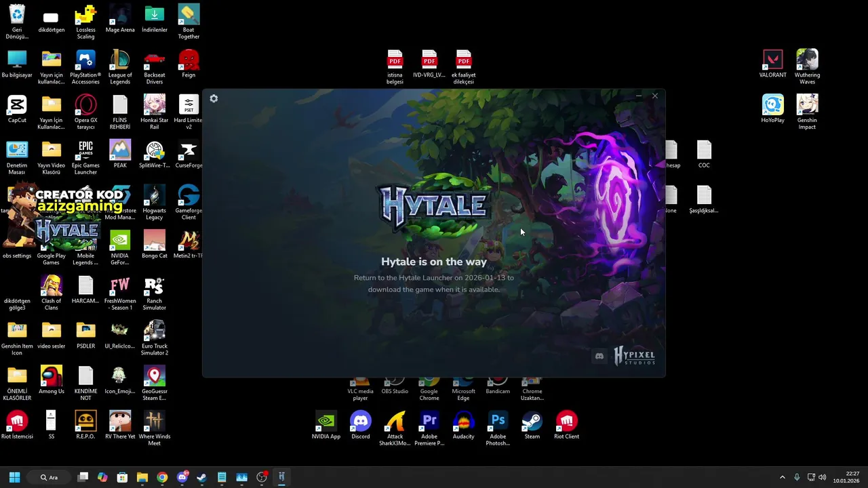Select the CapCut desktop icon

pos(17,109)
